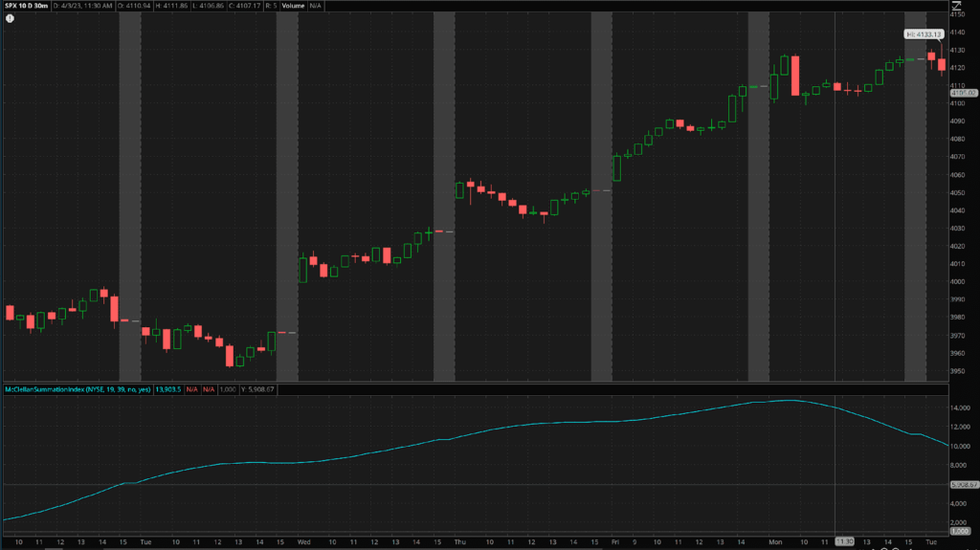Click the O: 4110.94 open value

click(134, 6)
